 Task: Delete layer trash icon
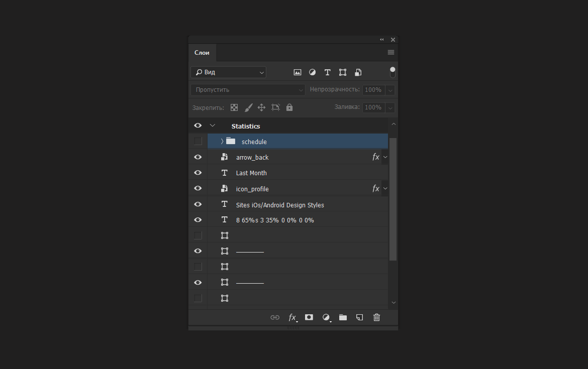pos(377,317)
